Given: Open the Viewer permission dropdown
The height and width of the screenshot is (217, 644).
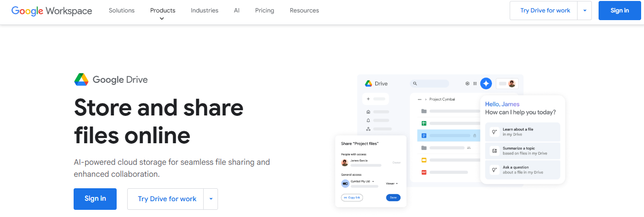Looking at the screenshot, I should click(392, 183).
